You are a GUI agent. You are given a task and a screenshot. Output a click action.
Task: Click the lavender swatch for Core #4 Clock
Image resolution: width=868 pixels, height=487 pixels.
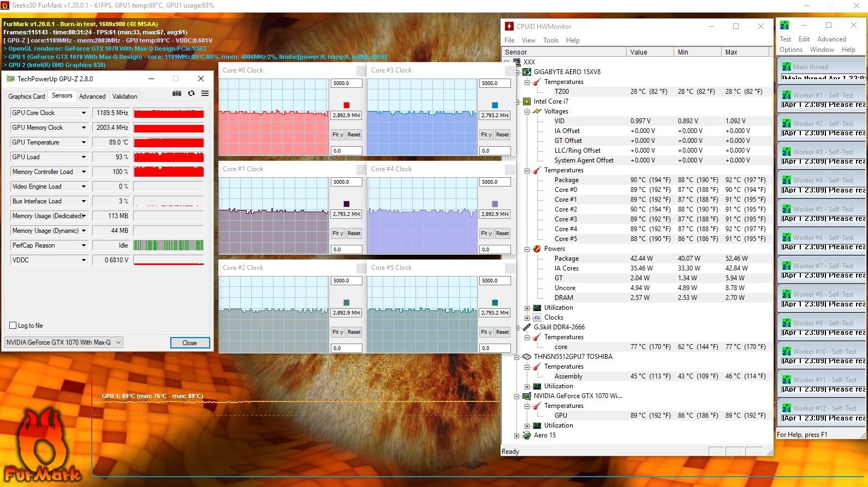pyautogui.click(x=495, y=204)
